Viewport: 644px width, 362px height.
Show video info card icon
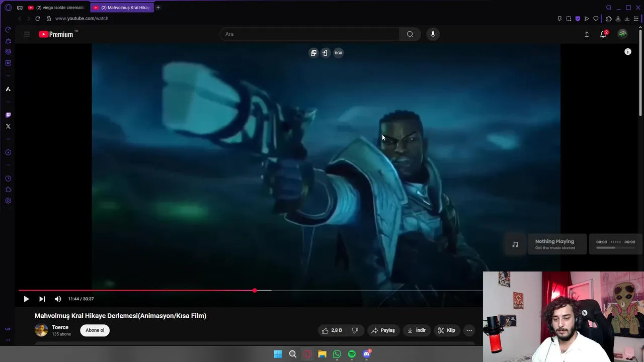pyautogui.click(x=627, y=52)
